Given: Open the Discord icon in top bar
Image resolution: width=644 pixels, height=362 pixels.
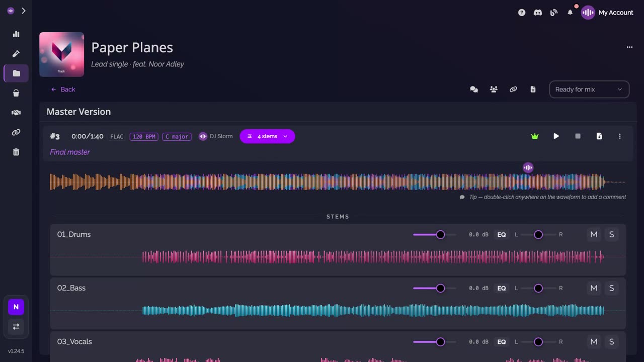Looking at the screenshot, I should [538, 13].
